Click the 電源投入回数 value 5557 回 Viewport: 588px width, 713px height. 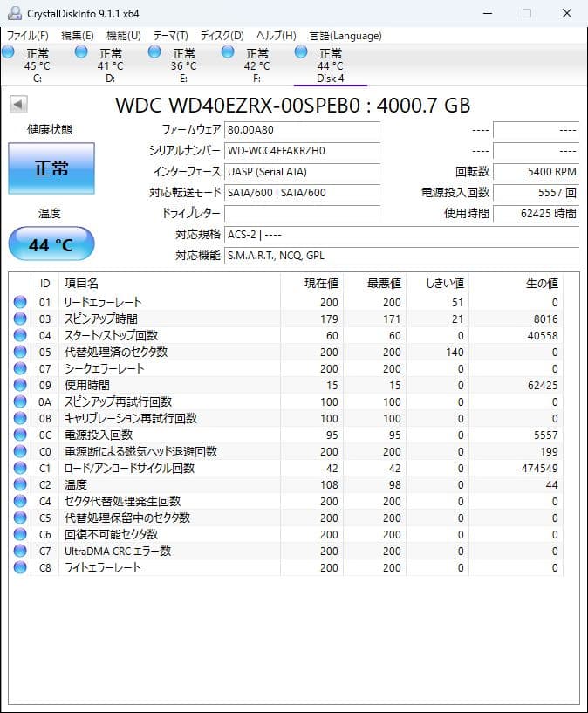pyautogui.click(x=537, y=192)
